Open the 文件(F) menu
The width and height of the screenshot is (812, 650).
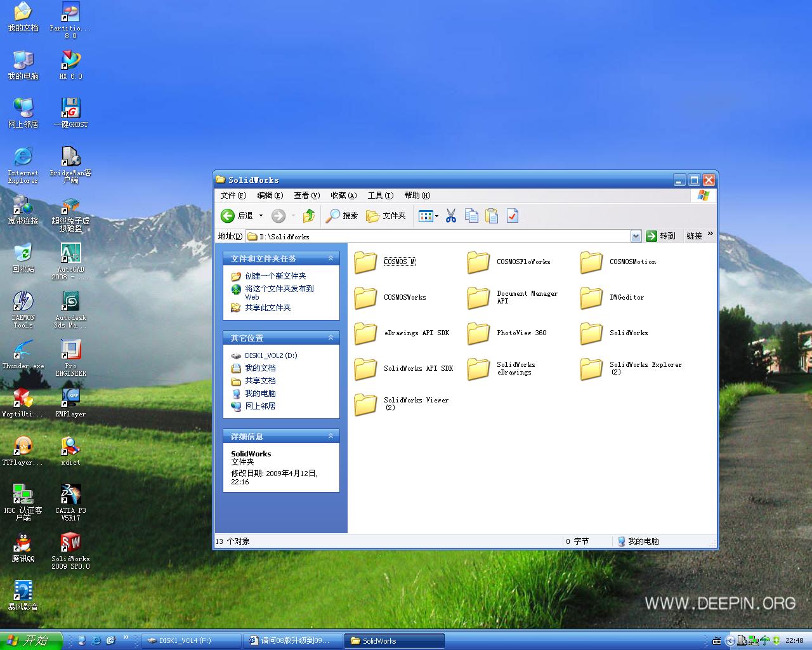tap(233, 196)
